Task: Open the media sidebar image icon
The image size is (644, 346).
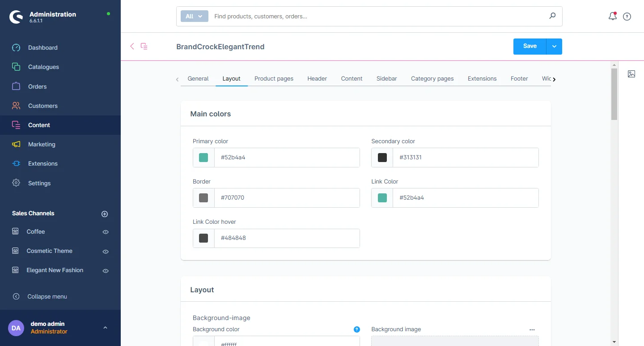Action: coord(631,74)
